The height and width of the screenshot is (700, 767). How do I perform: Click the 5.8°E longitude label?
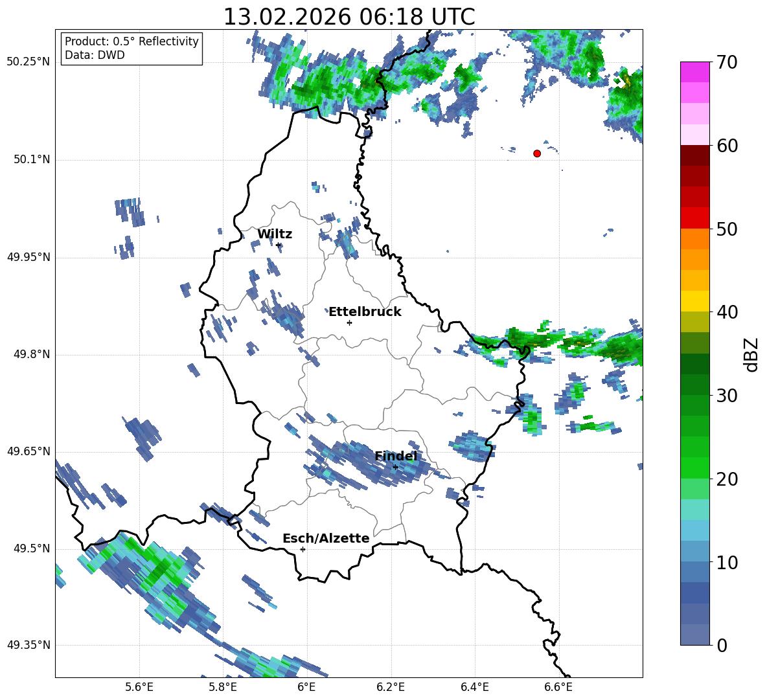coord(223,687)
